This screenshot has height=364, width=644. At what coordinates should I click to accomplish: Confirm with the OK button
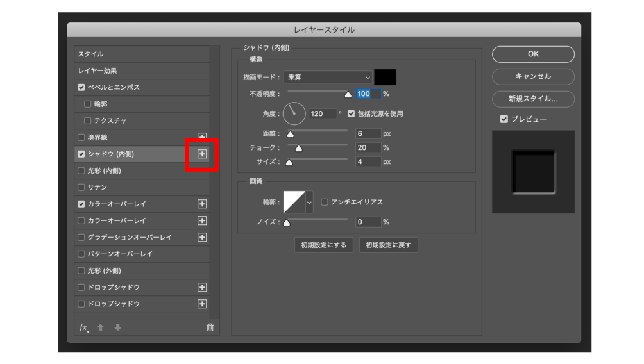tap(533, 54)
